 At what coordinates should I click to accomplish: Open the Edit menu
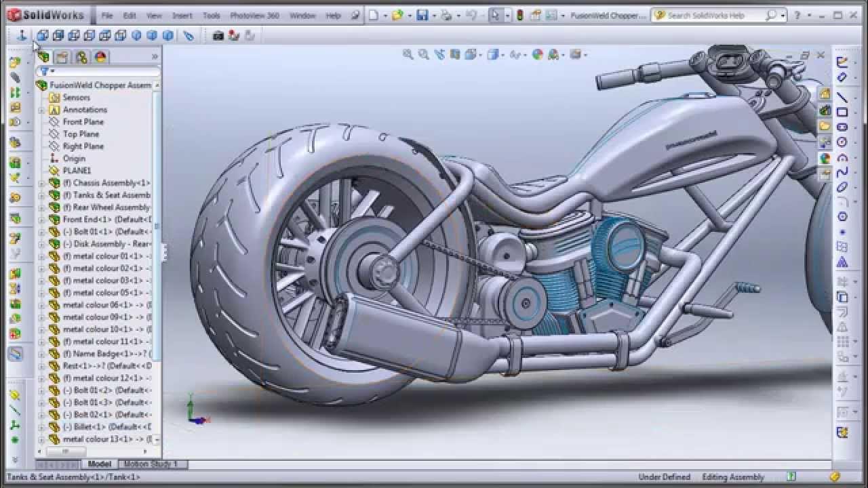pos(130,15)
